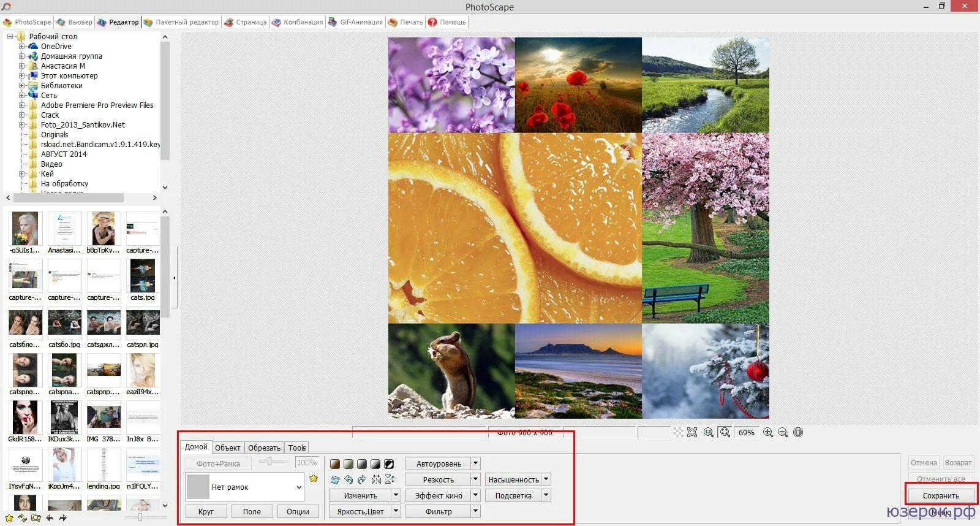Click the Автоуровень button
The image size is (980, 526).
pyautogui.click(x=439, y=463)
